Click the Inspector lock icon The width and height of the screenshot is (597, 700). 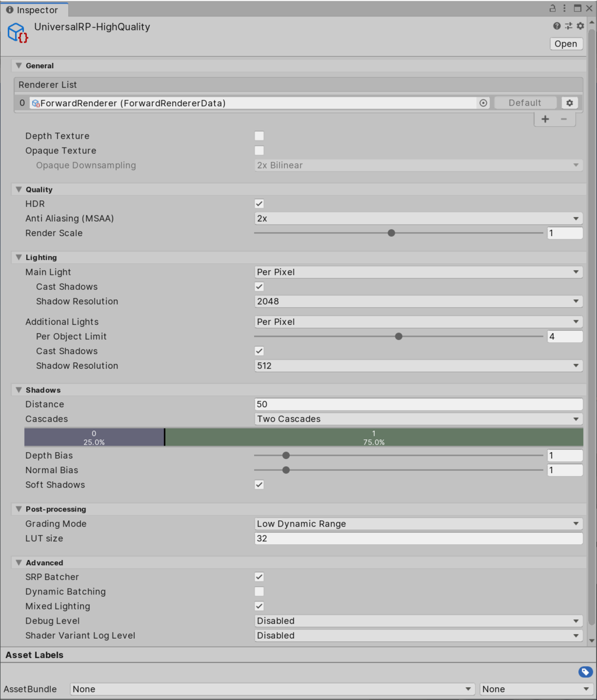pyautogui.click(x=553, y=9)
